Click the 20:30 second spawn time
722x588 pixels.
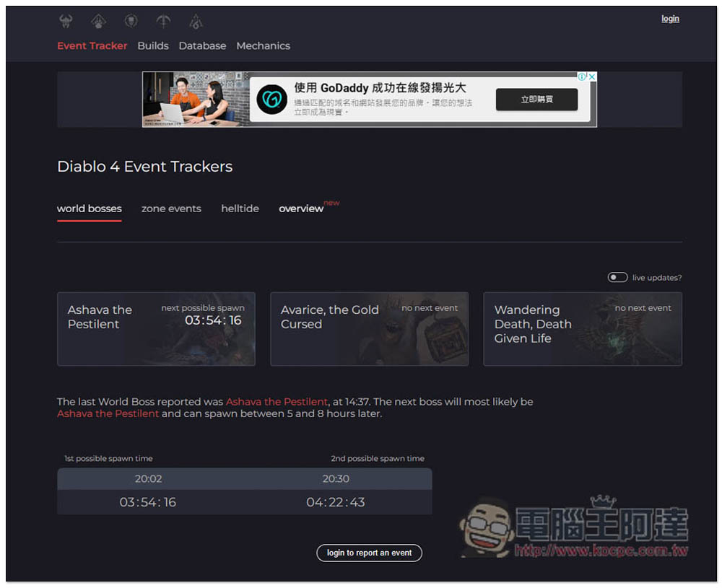336,479
